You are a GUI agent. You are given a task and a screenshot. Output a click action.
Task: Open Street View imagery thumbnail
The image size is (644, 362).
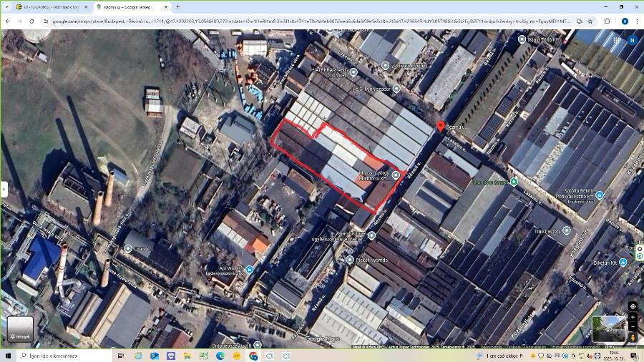tap(608, 328)
